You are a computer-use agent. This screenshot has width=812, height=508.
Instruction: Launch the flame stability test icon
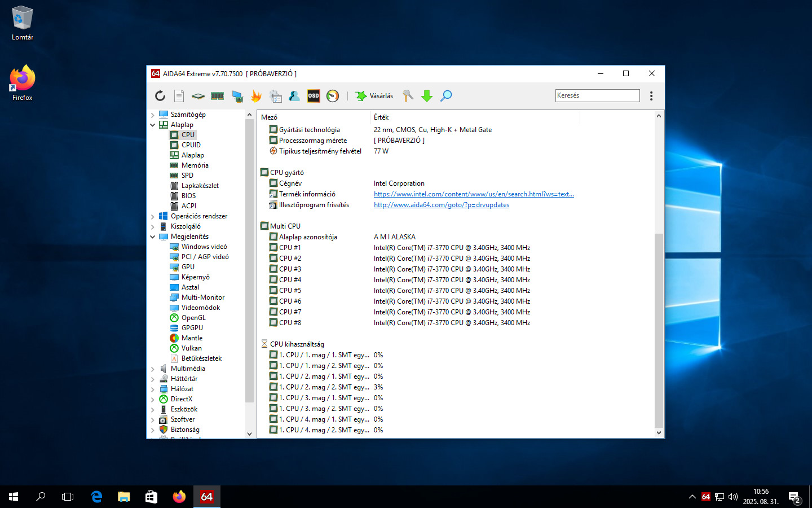point(256,96)
